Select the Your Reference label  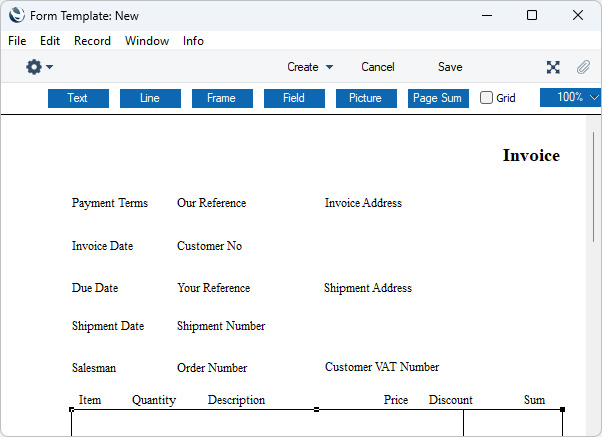tap(213, 288)
